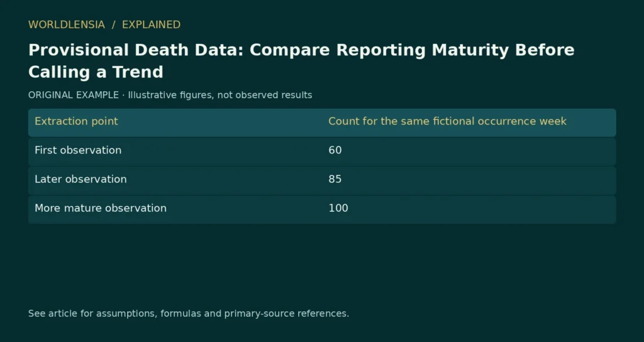Click the Provisional Death Data headline

301,61
